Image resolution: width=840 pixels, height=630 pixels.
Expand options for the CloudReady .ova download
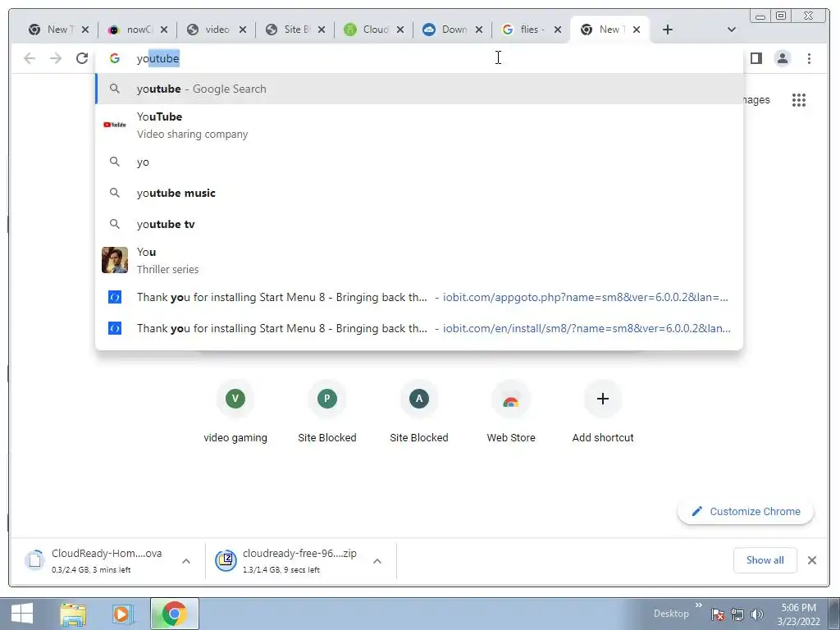186,561
